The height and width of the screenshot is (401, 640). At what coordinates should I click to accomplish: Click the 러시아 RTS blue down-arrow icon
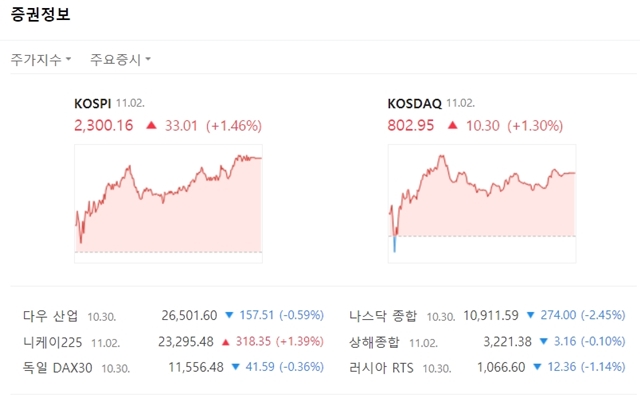click(x=533, y=367)
